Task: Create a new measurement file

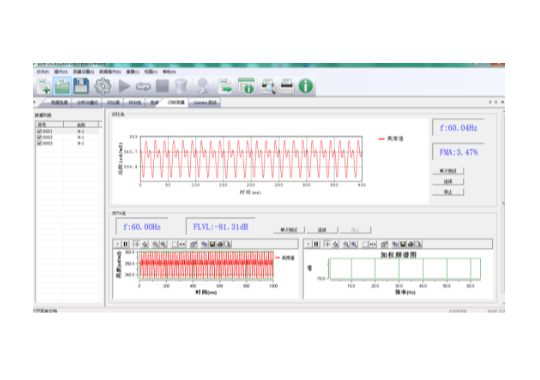Action: click(44, 86)
